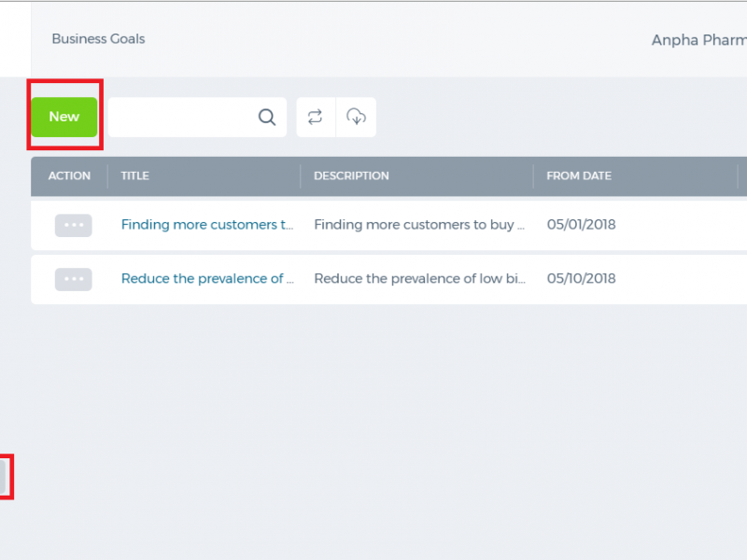Select the date 05/01/2018
The width and height of the screenshot is (747, 560).
(581, 224)
